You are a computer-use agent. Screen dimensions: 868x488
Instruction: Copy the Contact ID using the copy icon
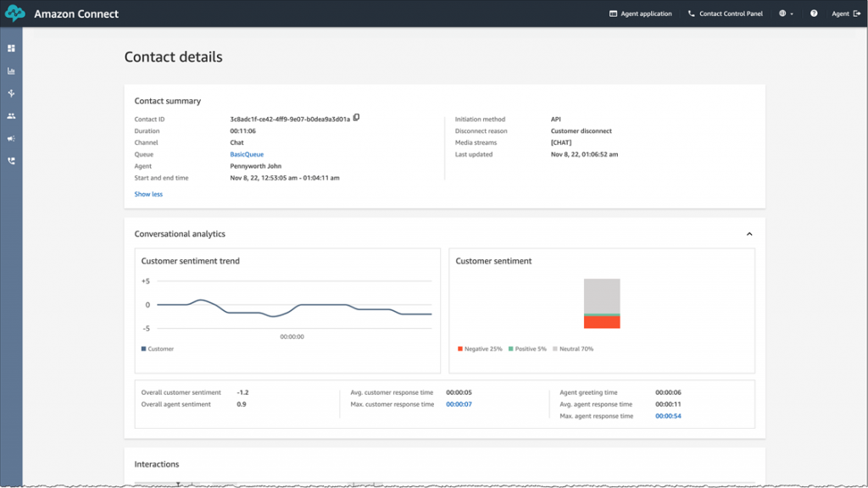click(356, 118)
